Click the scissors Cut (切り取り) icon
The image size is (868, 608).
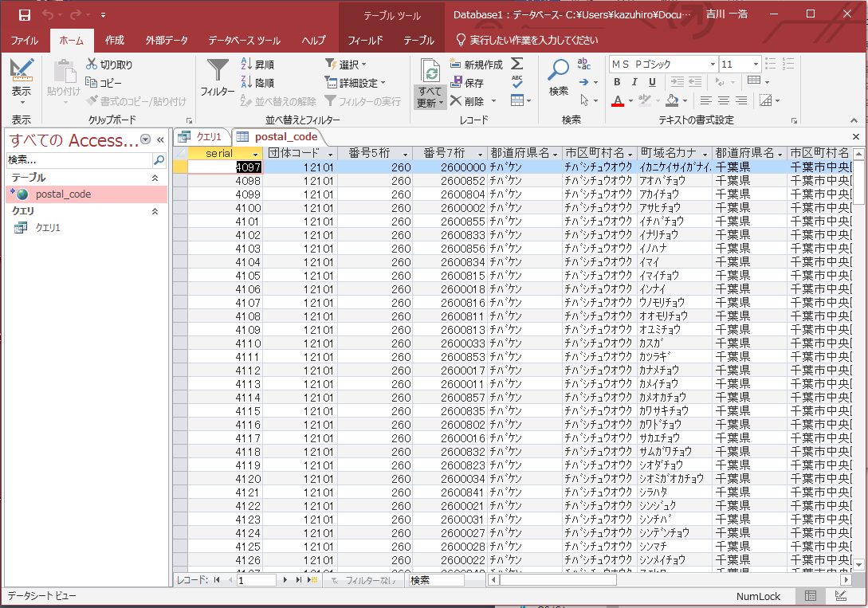point(92,65)
